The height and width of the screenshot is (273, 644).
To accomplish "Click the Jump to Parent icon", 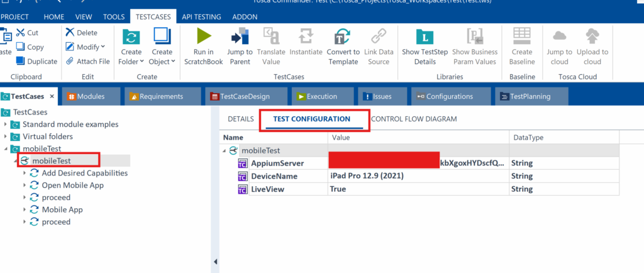I will click(240, 36).
